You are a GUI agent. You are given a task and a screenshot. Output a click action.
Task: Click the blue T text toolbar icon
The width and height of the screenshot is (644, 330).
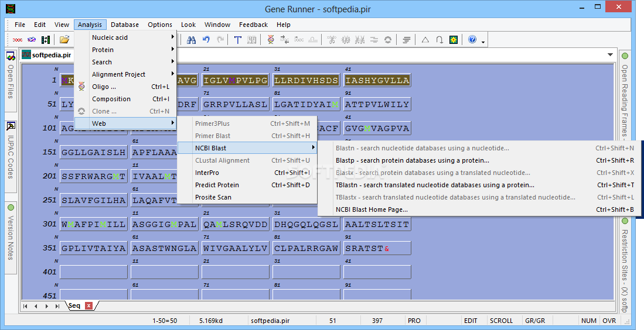[x=237, y=40]
